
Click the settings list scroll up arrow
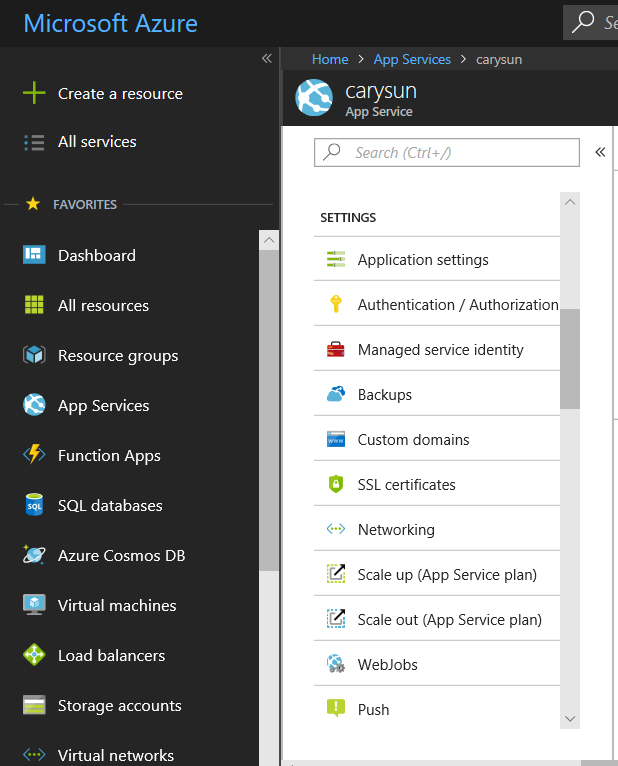(570, 202)
